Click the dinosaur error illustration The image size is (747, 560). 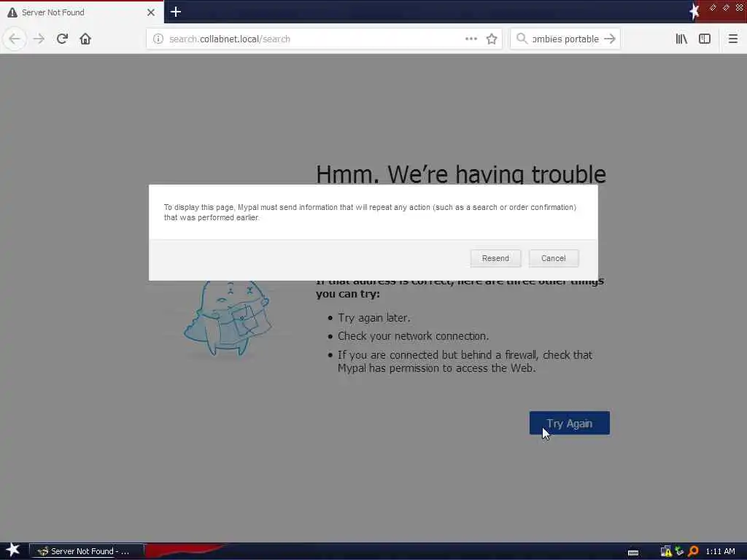(228, 318)
